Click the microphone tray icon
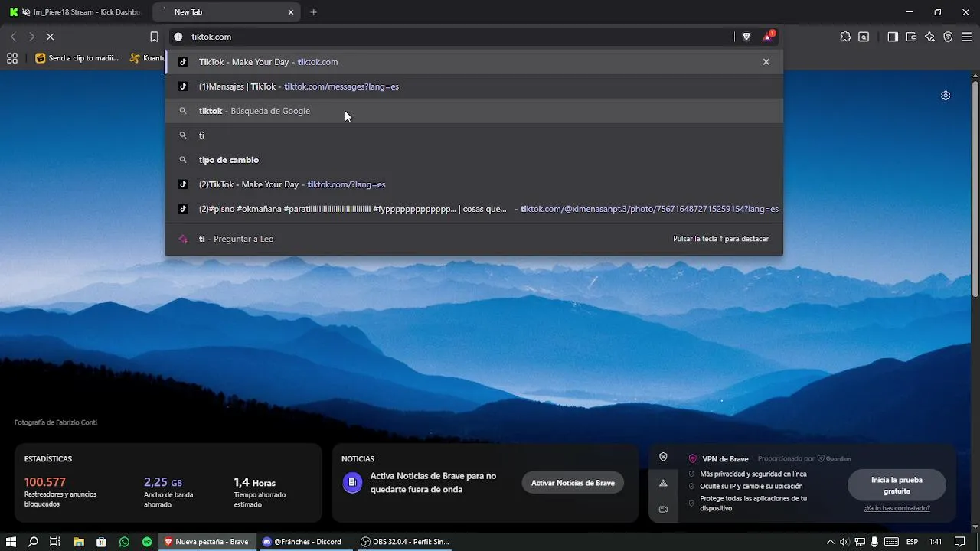The height and width of the screenshot is (551, 980). (x=874, y=542)
